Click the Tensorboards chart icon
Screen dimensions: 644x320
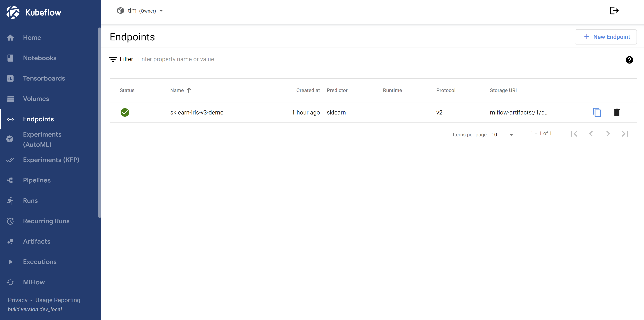[x=10, y=78]
